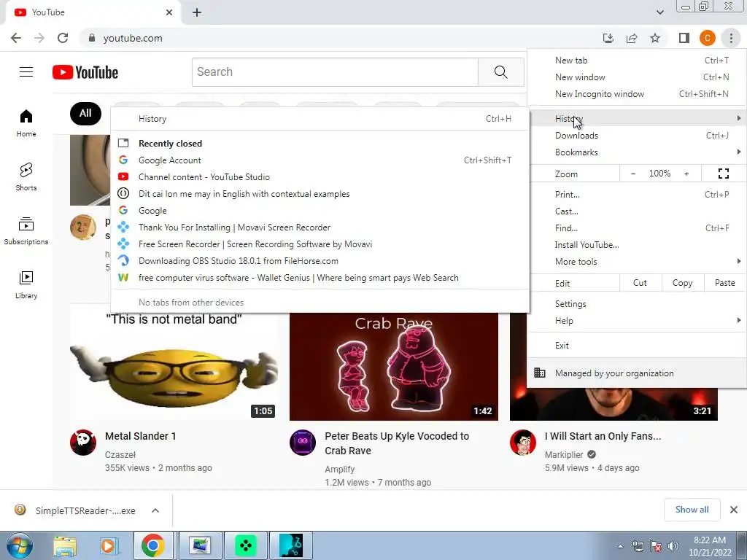Expand the Help submenu
Viewport: 747px width, 560px height.
tap(636, 321)
